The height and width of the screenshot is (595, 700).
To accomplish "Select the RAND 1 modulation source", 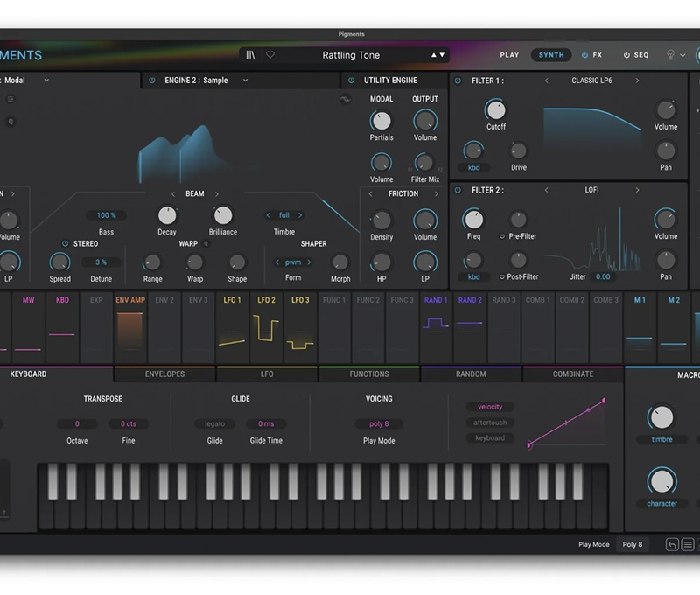I will tap(436, 327).
